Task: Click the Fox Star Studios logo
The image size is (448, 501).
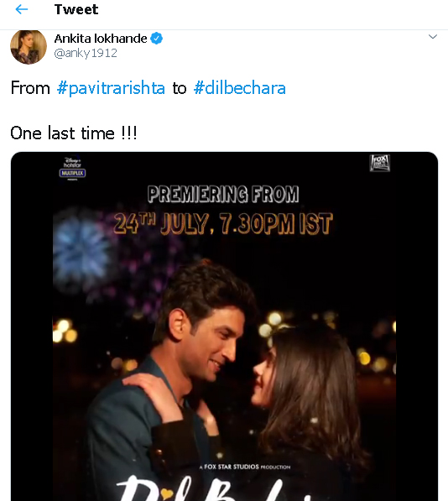Action: coord(380,163)
